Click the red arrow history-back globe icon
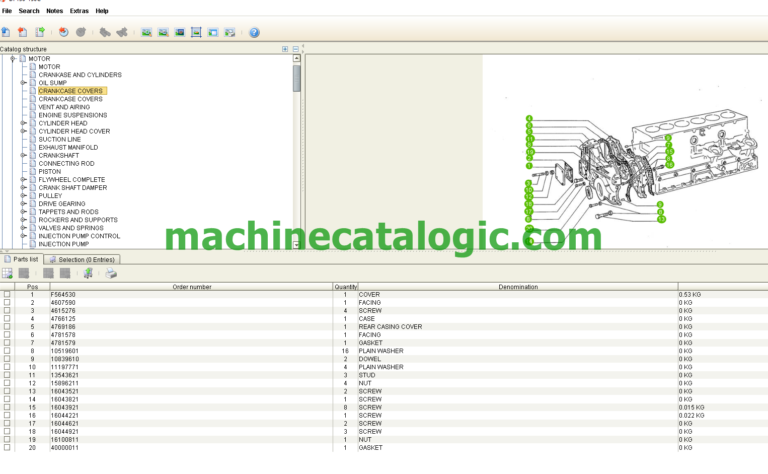This screenshot has height=474, width=768. (x=64, y=32)
